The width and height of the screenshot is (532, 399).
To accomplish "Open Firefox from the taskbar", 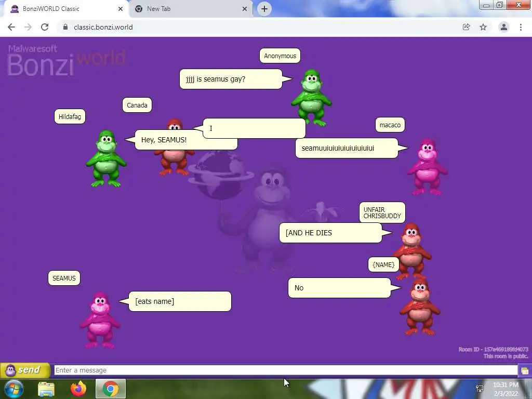I will 78,389.
